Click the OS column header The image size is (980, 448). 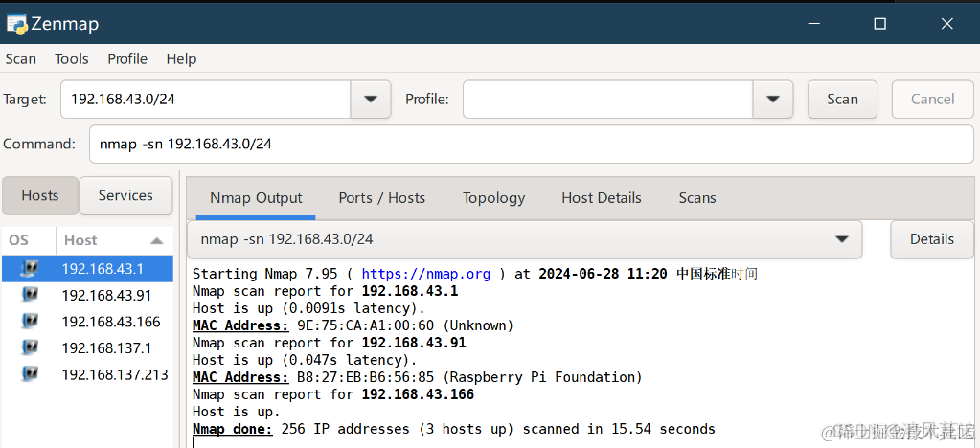point(29,240)
